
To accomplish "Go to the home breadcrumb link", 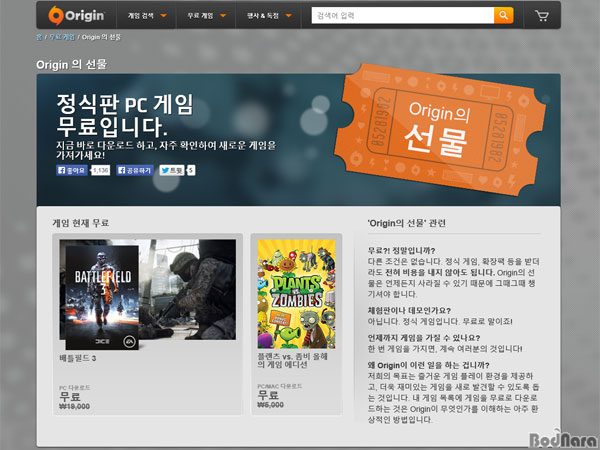I will tap(39, 37).
